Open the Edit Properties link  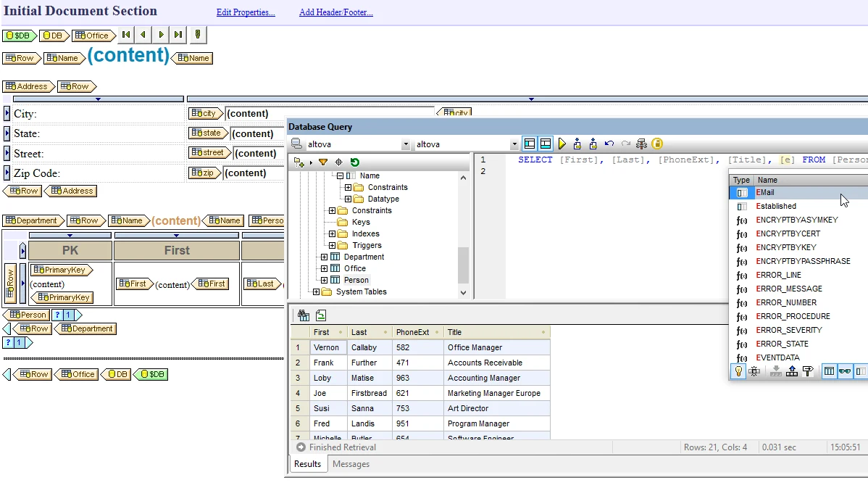(x=246, y=12)
